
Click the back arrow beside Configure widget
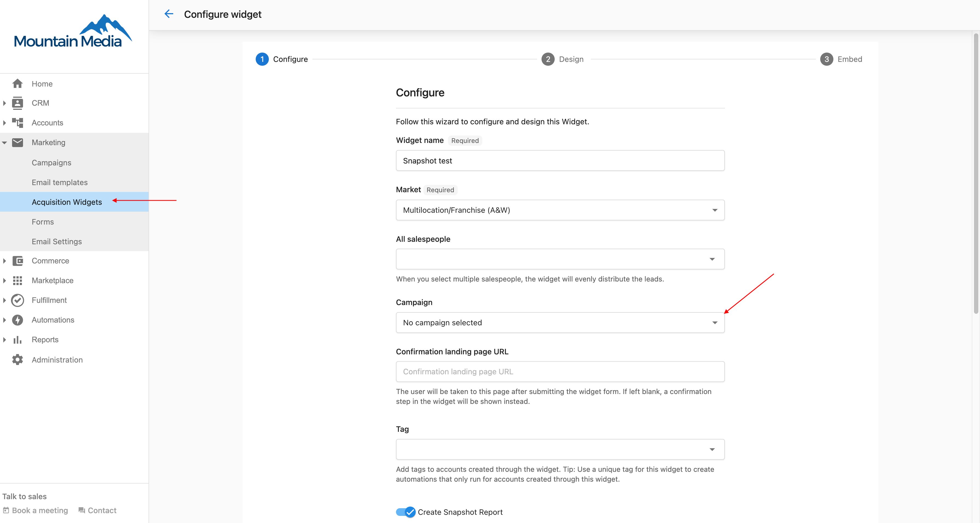[169, 14]
